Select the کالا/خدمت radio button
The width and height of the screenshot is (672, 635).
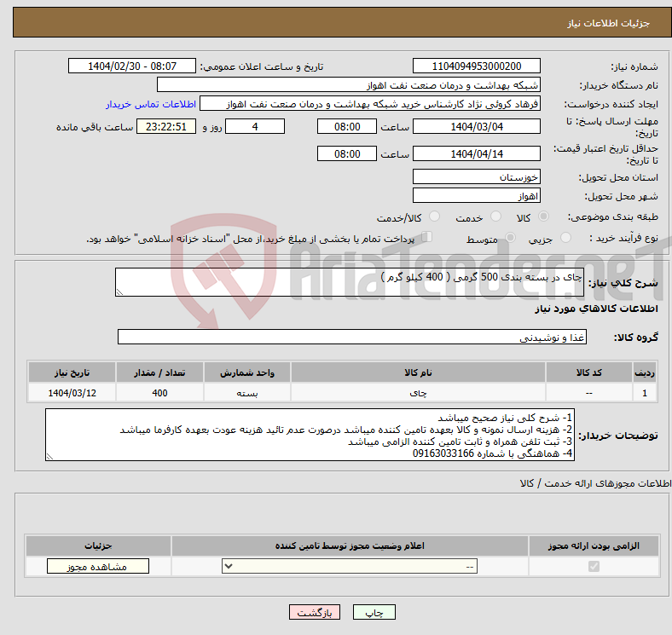435,216
